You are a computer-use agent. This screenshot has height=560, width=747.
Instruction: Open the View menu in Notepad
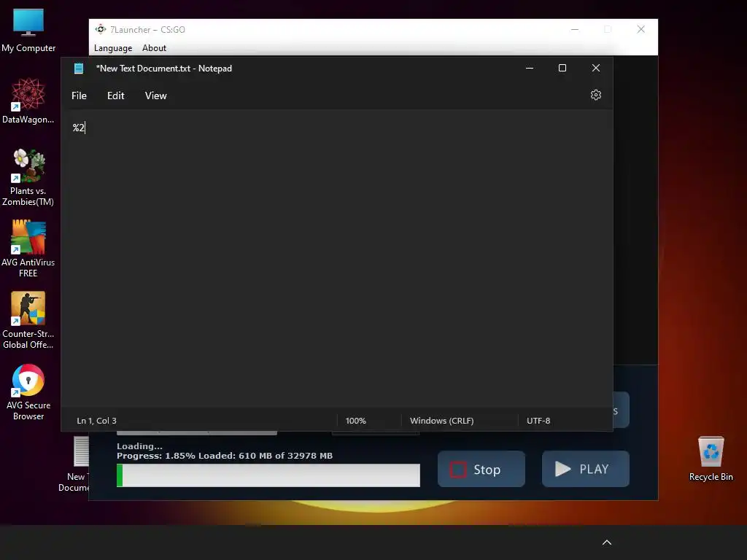pos(156,96)
